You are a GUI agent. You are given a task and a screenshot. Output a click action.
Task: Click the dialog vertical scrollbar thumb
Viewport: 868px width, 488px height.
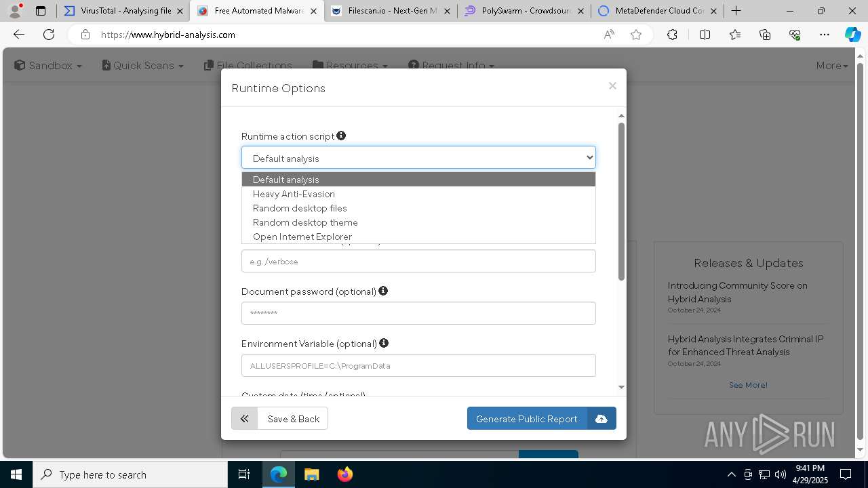tap(621, 201)
